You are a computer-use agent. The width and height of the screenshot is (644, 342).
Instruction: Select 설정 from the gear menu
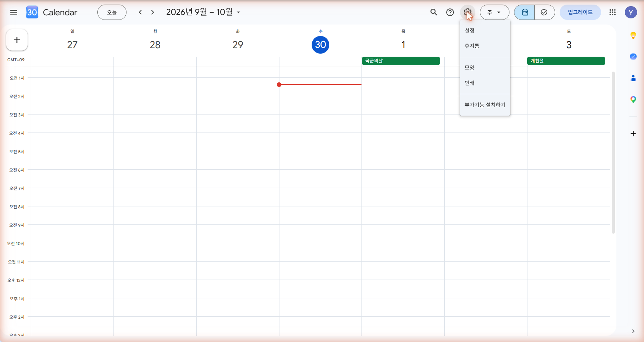pyautogui.click(x=485, y=31)
